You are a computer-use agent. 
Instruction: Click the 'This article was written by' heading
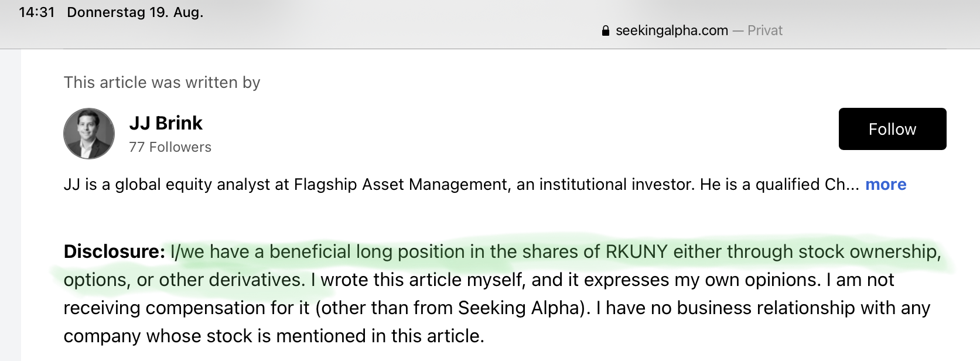[162, 83]
